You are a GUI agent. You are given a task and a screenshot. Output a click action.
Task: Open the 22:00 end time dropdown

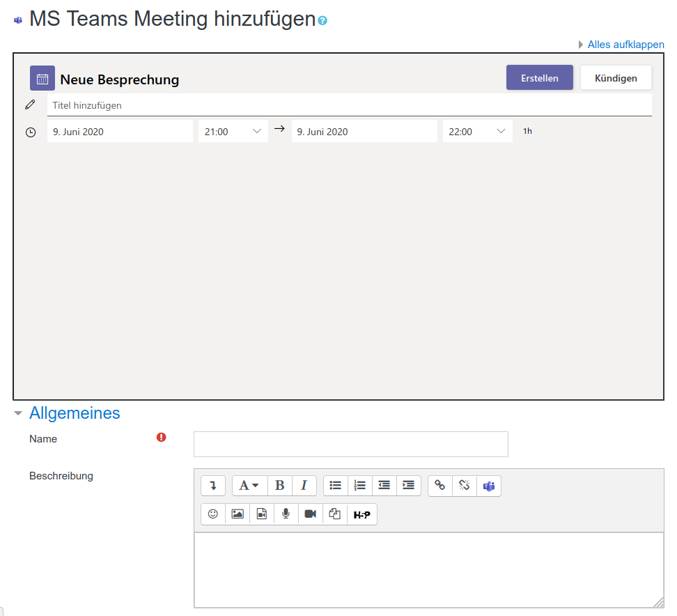click(x=478, y=132)
